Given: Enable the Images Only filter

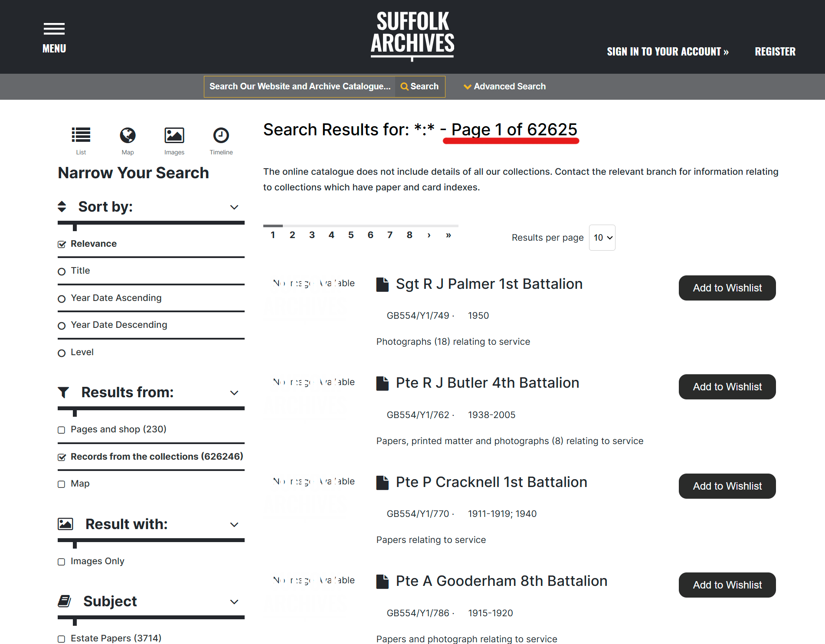Looking at the screenshot, I should click(61, 562).
